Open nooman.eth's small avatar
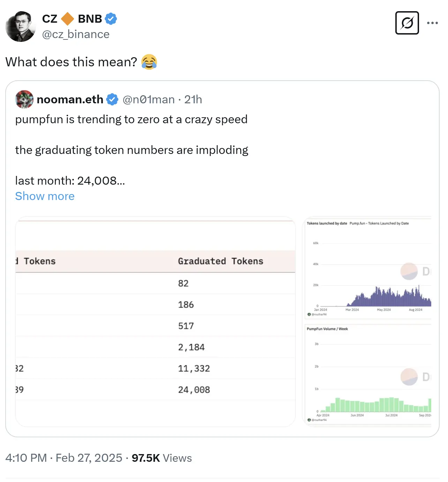448x482 pixels. pos(24,99)
